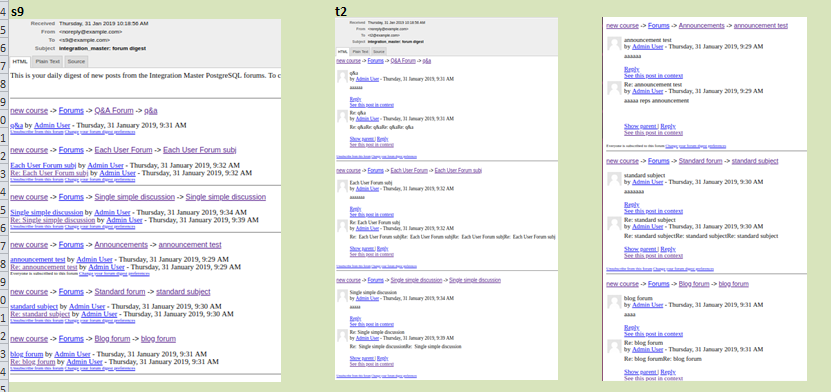The image size is (831, 392).
Task: Click Forums in s9 Standard forum breadcrumb
Action: 71,292
